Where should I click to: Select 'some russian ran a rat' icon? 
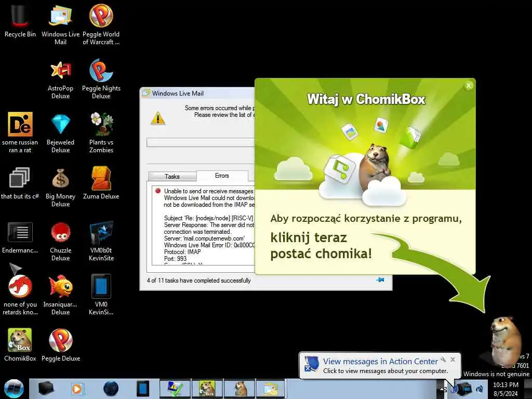tap(20, 132)
